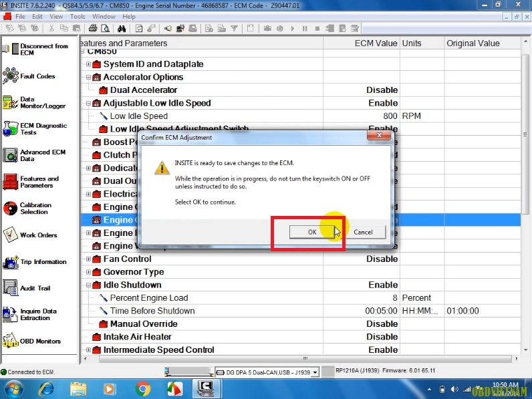Click the horizontal scrollbar of parameter list
The image size is (532, 399).
coord(305,359)
